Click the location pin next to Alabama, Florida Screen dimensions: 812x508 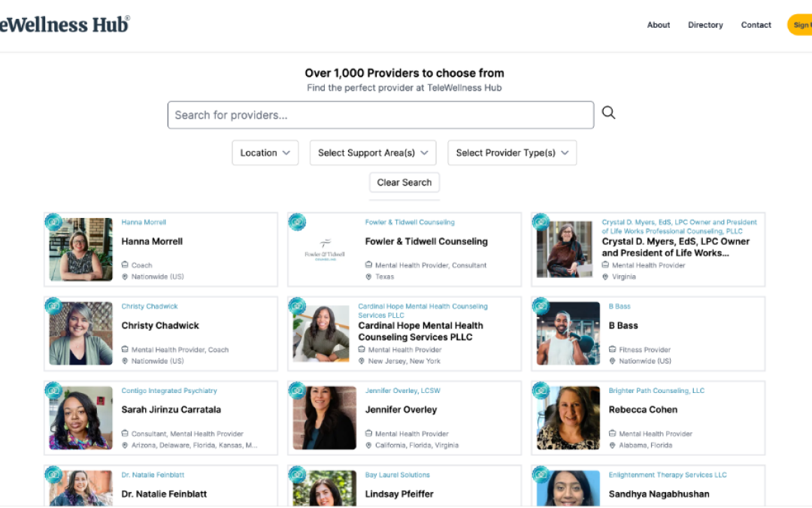tap(612, 445)
